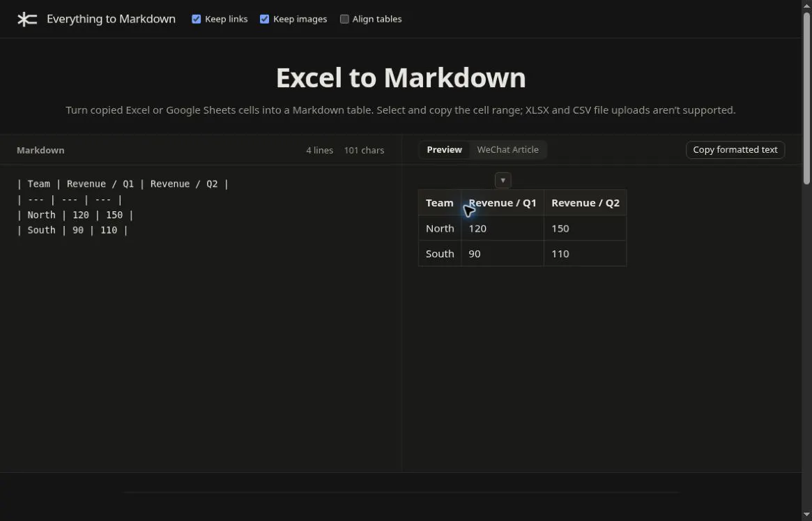This screenshot has height=521, width=812.
Task: Click the Everything to Markdown asterisk logo
Action: [27, 20]
